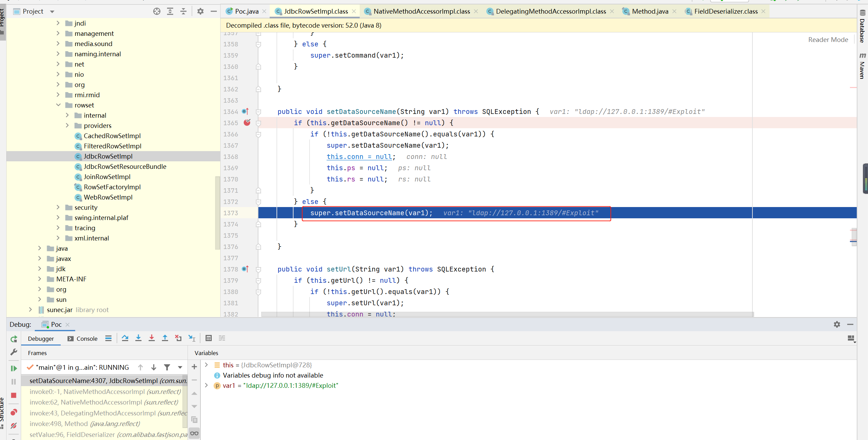Open the Project view dropdown
Image resolution: width=868 pixels, height=440 pixels.
[52, 12]
